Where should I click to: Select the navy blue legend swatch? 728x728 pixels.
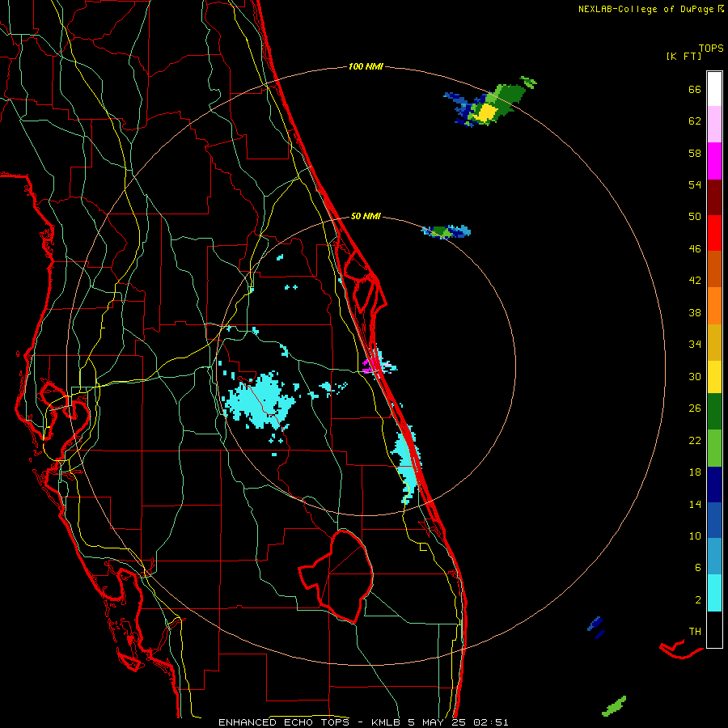tap(714, 485)
